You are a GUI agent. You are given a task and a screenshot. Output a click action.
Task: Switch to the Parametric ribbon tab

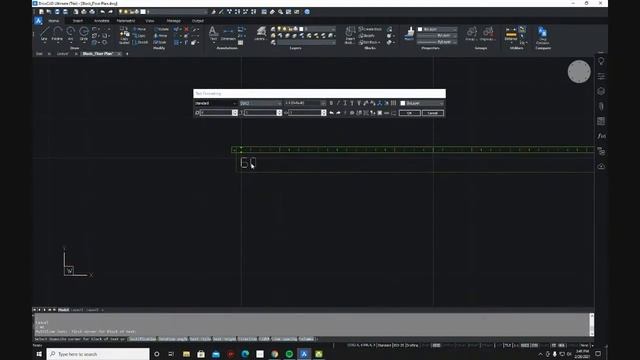pyautogui.click(x=126, y=21)
